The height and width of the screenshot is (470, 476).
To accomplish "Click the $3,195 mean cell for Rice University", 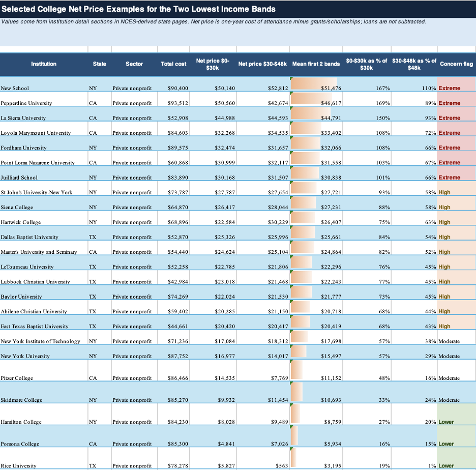I will click(316, 458).
